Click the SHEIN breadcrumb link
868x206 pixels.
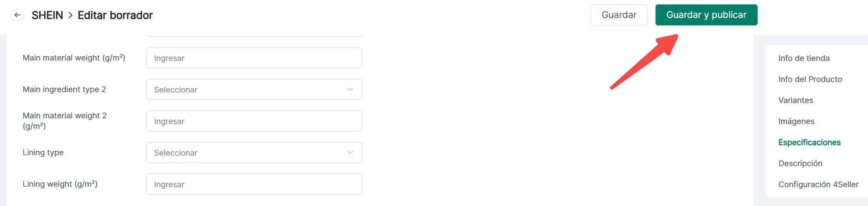pyautogui.click(x=47, y=15)
